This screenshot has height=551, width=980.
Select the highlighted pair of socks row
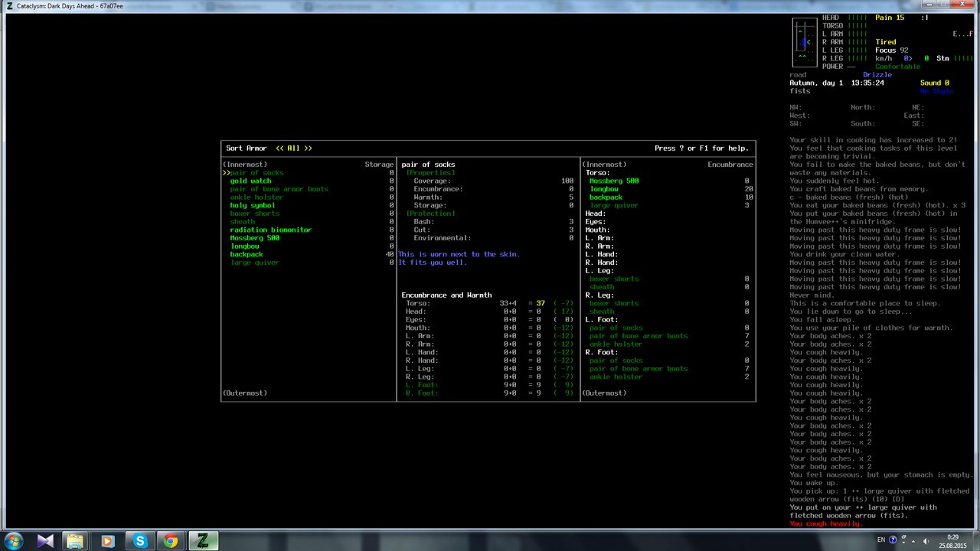click(309, 173)
